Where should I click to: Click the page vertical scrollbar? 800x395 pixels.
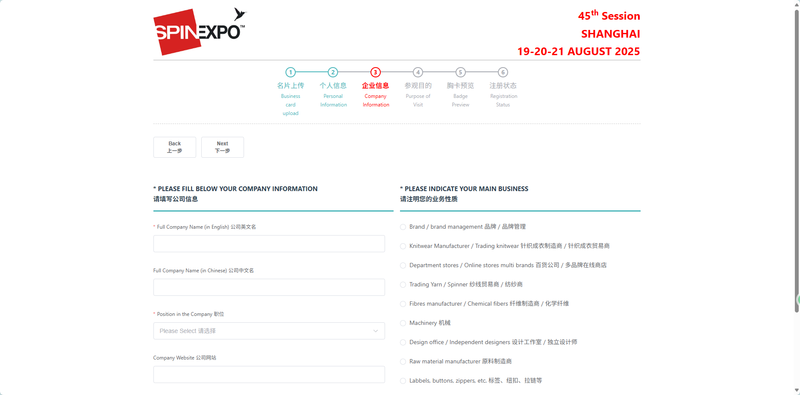tap(796, 158)
